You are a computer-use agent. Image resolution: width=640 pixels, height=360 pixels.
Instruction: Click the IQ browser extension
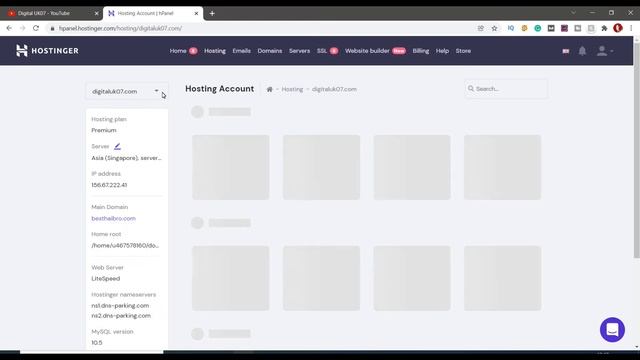[x=511, y=28]
